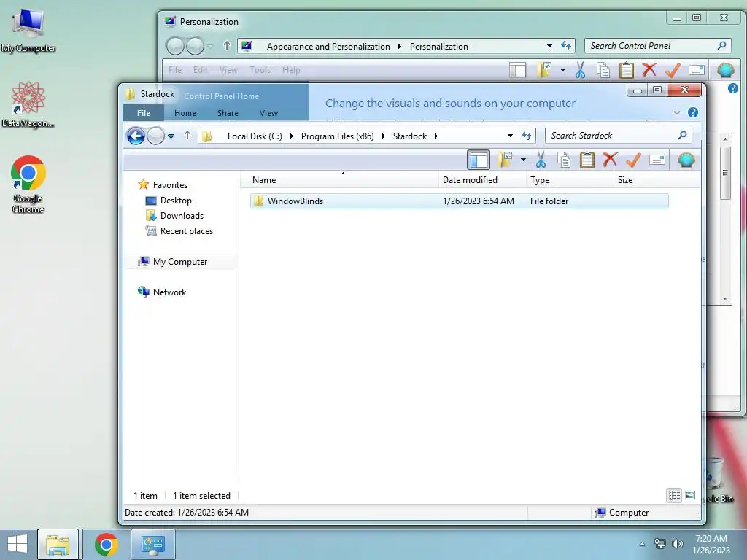The image size is (747, 560).
Task: Select Desktop under Favorites
Action: [x=176, y=201]
